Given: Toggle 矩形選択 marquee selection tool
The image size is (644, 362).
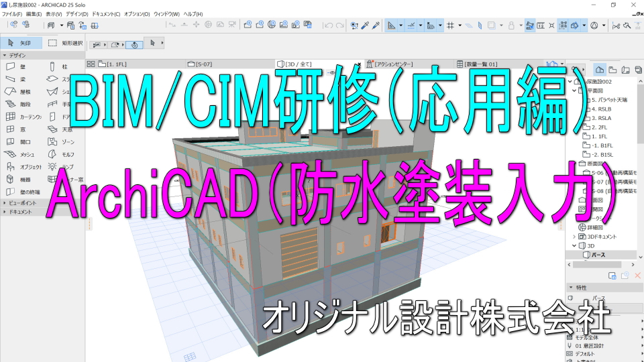Looking at the screenshot, I should [x=65, y=43].
